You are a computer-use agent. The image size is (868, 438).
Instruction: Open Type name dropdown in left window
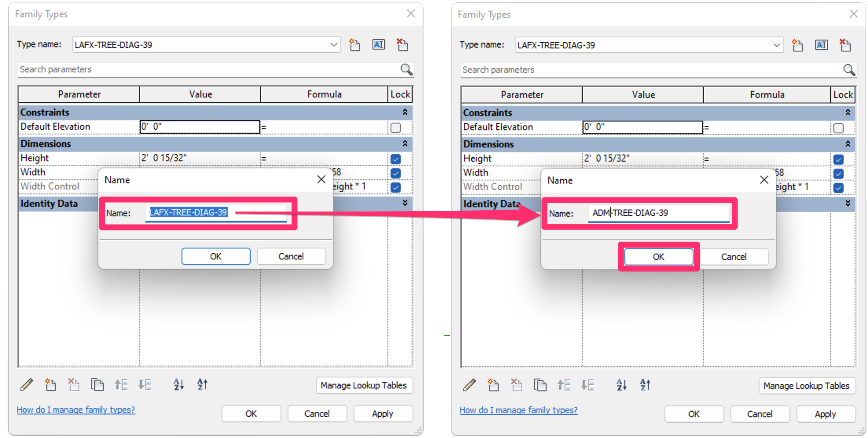pos(334,45)
